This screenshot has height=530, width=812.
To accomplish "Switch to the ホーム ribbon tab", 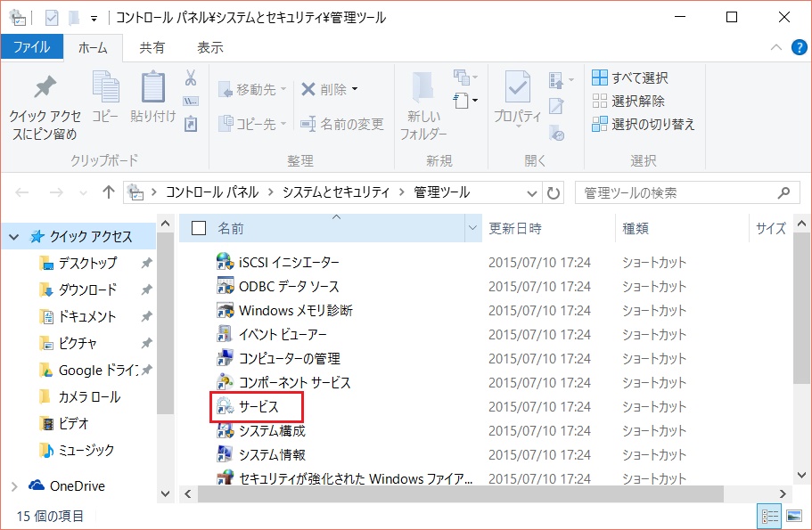I will 93,47.
